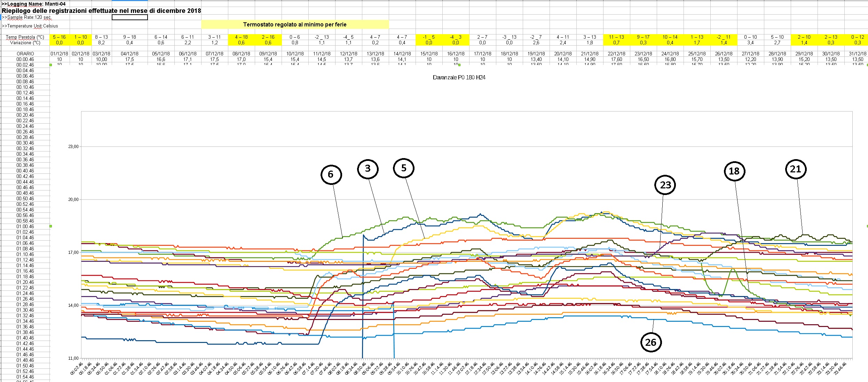Select the 15/12/18 date header cell
Screen dimensions: 868x382
(429, 54)
